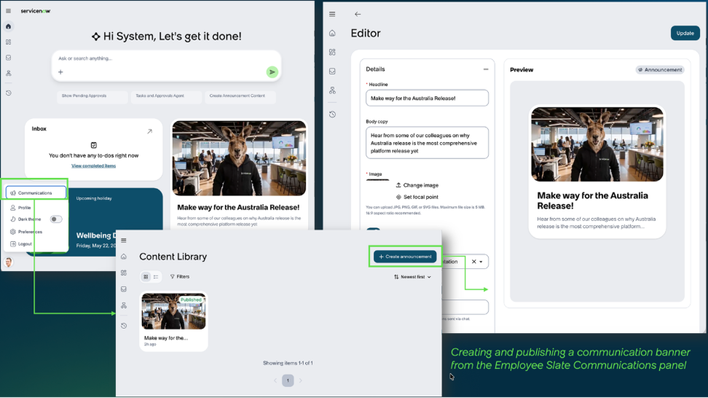Open hamburger menu in Content Library window
This screenshot has height=398, width=708.
point(124,240)
